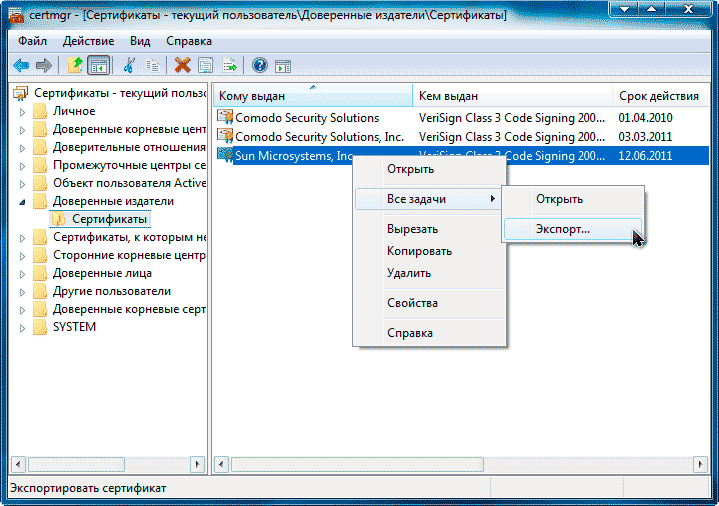Select Все задачи in the context menu
The image size is (719, 506).
pos(427,199)
